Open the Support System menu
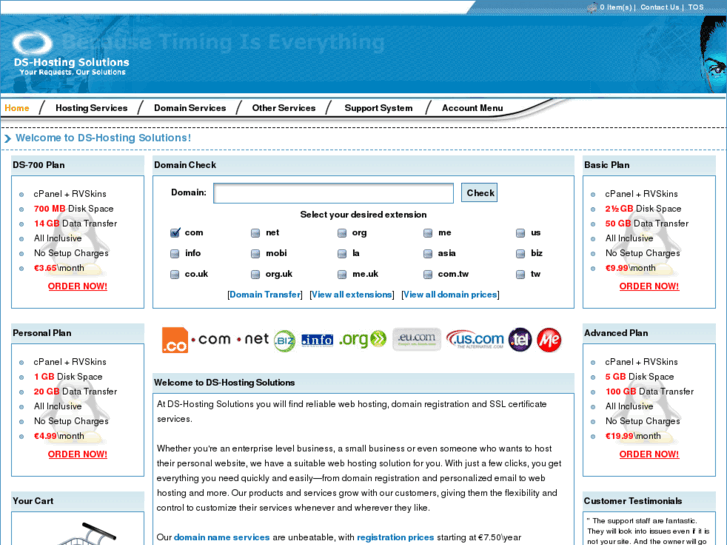The width and height of the screenshot is (727, 545). pos(378,108)
